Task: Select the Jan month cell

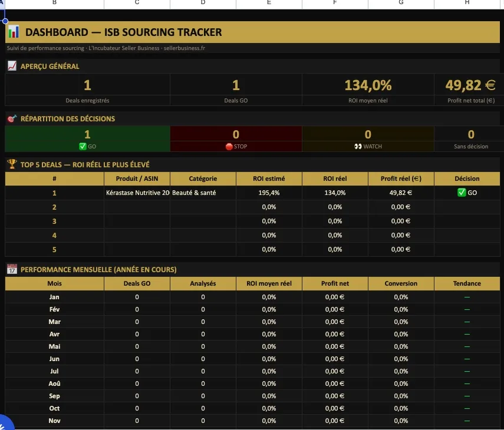Action: [54, 297]
